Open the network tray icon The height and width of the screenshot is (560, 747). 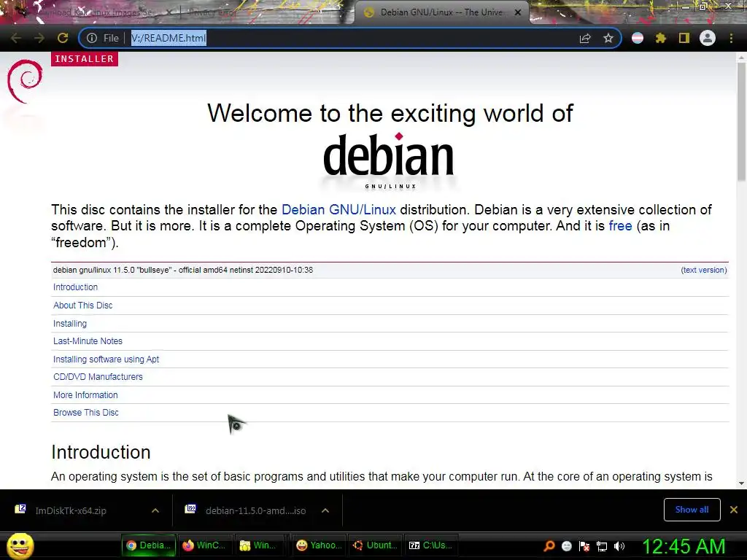pos(602,546)
